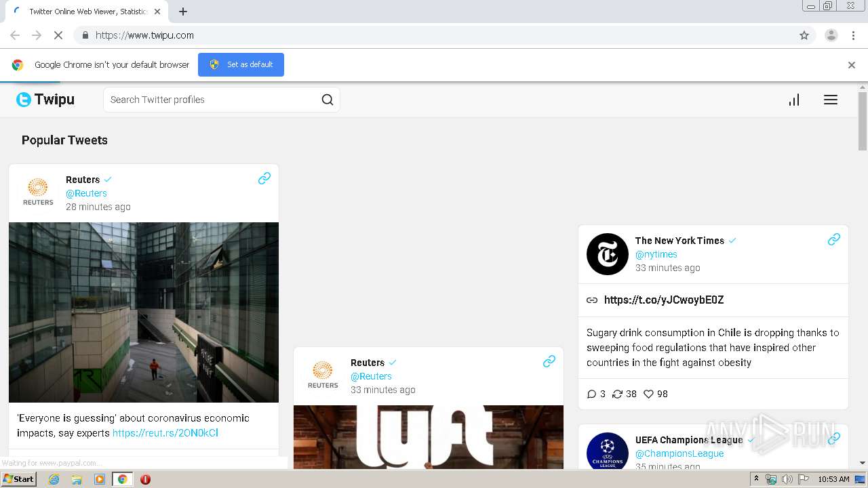The image size is (868, 488).
Task: Click the retweet icon showing 38
Action: coord(617,394)
